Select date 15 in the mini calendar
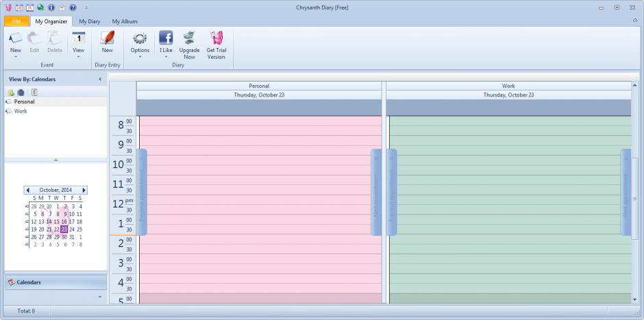Image resolution: width=644 pixels, height=320 pixels. pyautogui.click(x=57, y=221)
